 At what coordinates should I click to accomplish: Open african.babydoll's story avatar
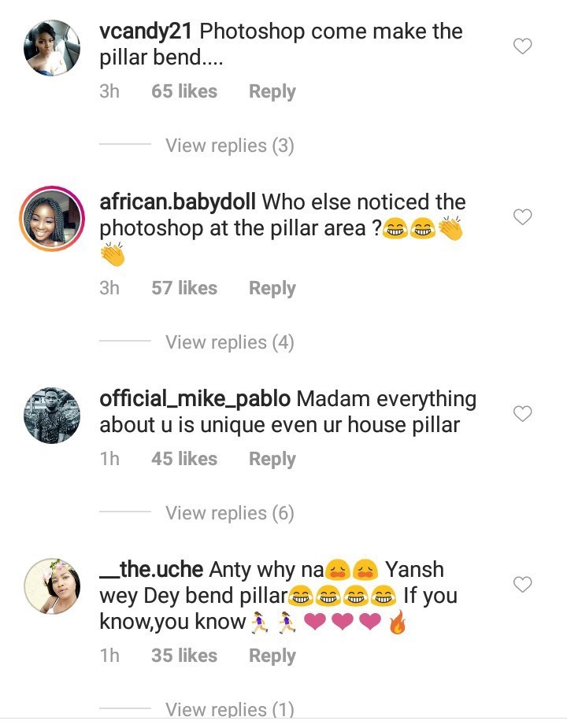point(52,219)
